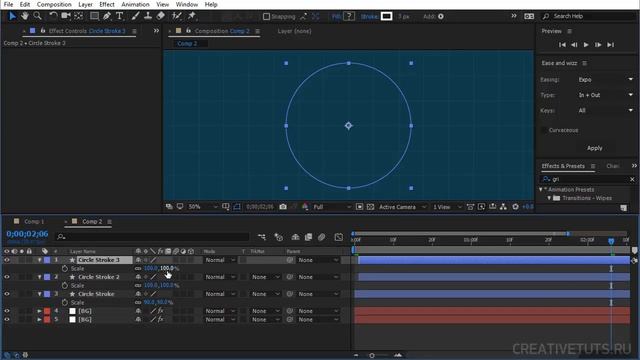Hide the Circle Stroke 2 layer

click(7, 277)
